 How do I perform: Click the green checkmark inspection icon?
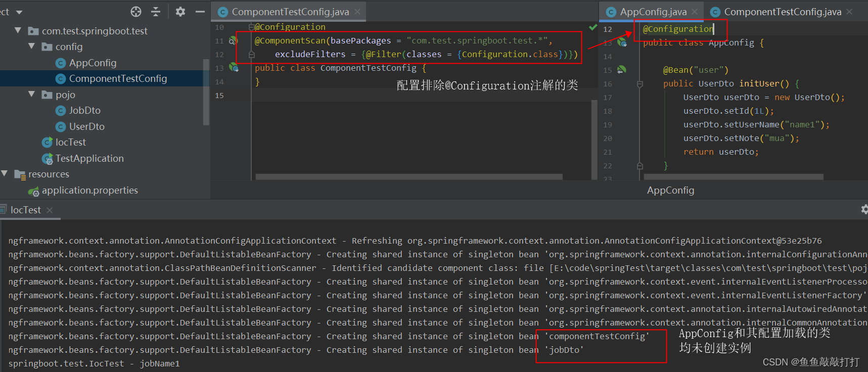(x=593, y=27)
